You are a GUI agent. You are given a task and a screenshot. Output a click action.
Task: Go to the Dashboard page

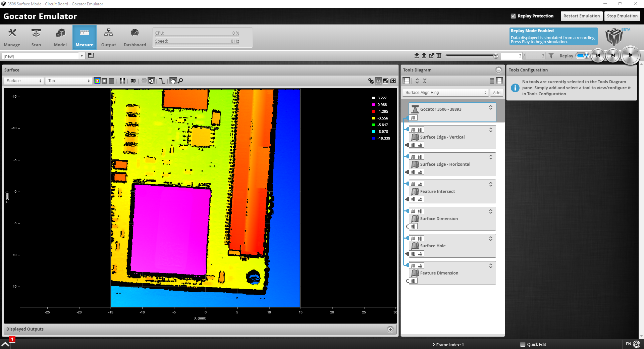click(x=135, y=37)
